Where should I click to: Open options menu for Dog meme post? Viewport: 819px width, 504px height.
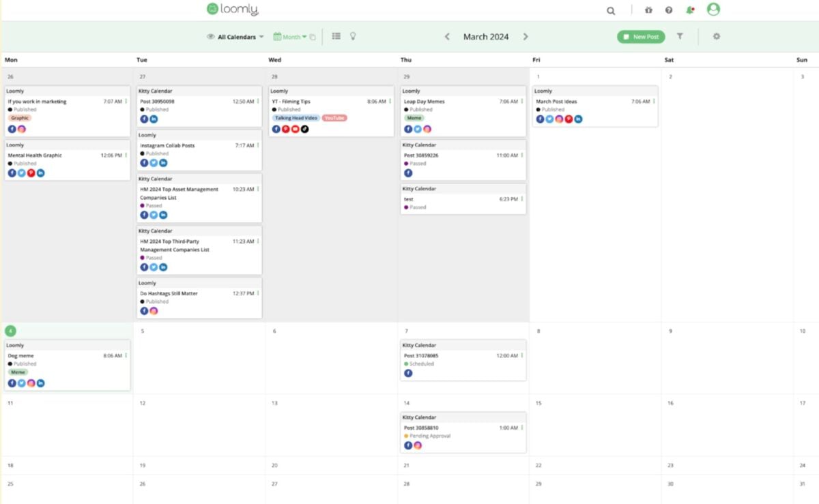click(126, 355)
